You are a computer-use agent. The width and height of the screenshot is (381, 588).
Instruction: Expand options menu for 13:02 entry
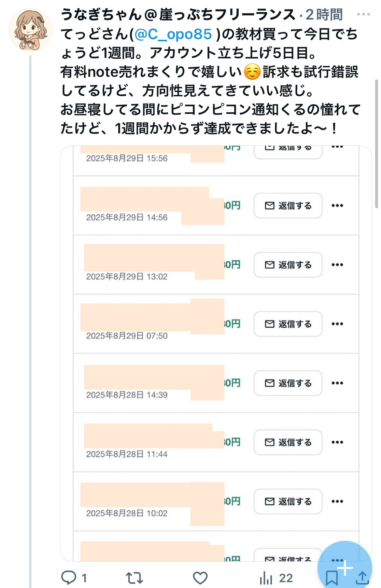337,265
